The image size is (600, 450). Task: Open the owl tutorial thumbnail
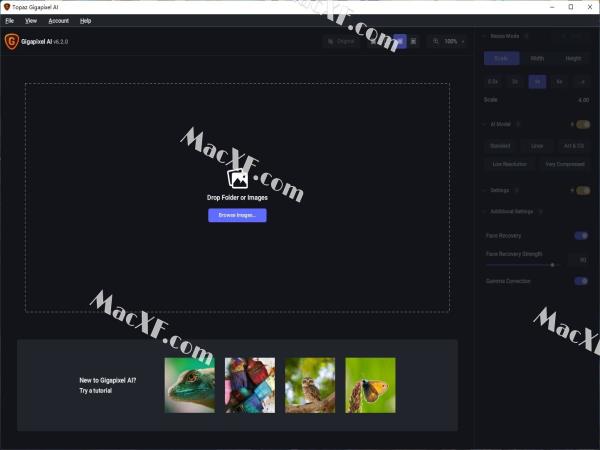coord(310,385)
